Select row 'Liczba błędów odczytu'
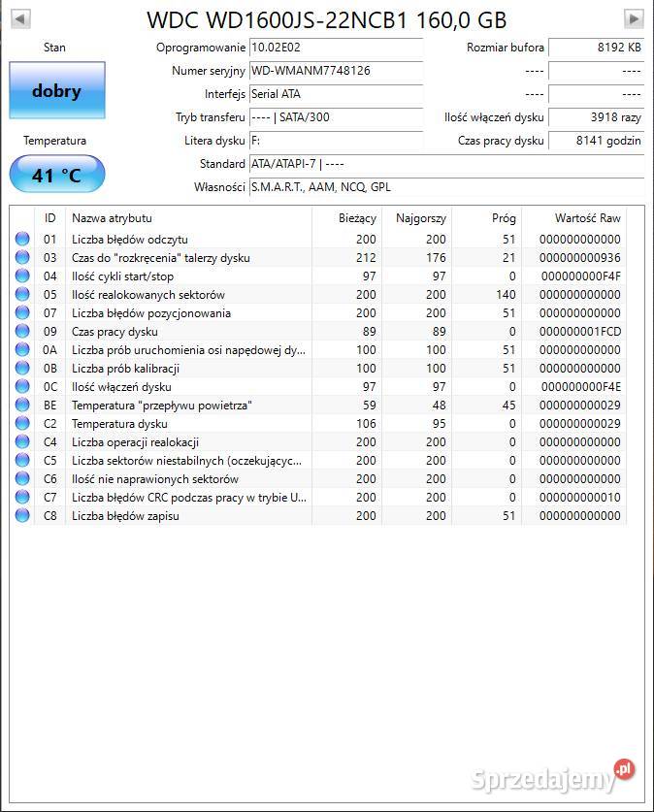 click(x=318, y=239)
